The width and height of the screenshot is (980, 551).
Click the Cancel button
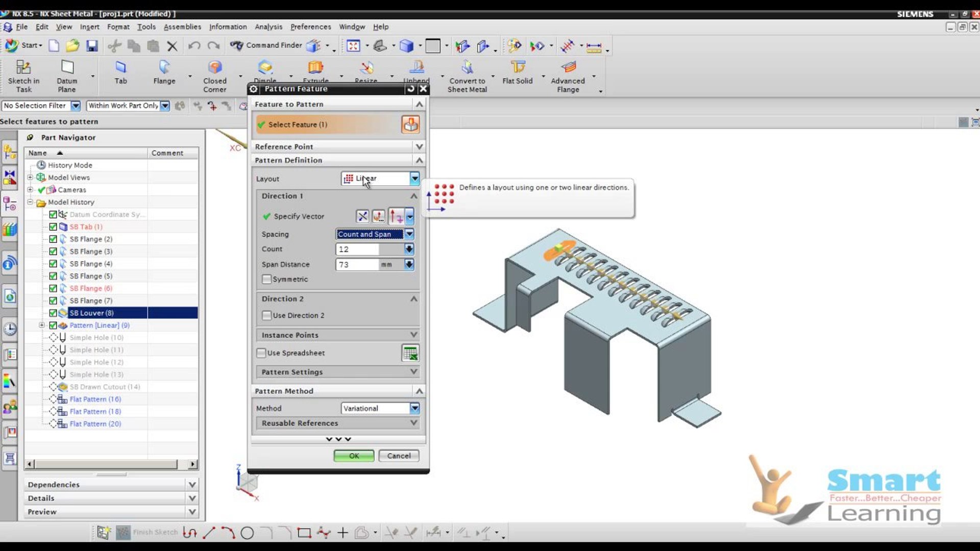tap(399, 456)
